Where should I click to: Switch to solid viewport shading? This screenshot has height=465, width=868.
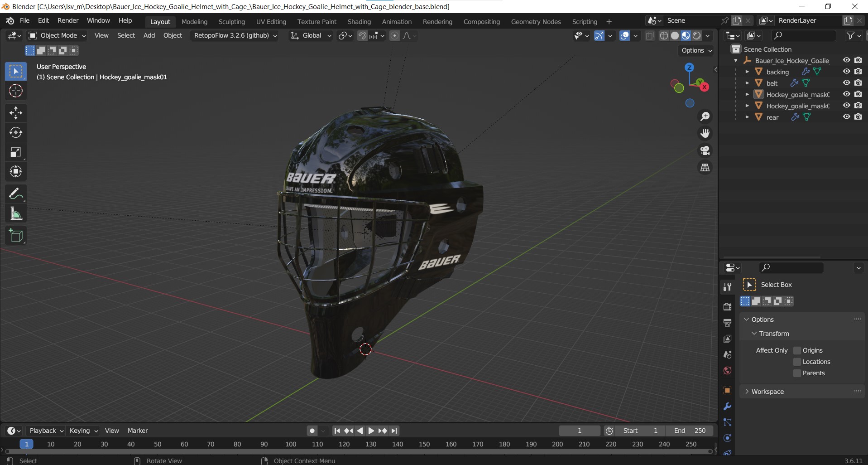(675, 36)
